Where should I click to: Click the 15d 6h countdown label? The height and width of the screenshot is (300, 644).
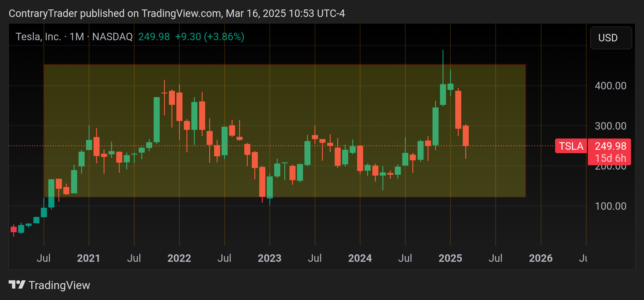coord(610,158)
